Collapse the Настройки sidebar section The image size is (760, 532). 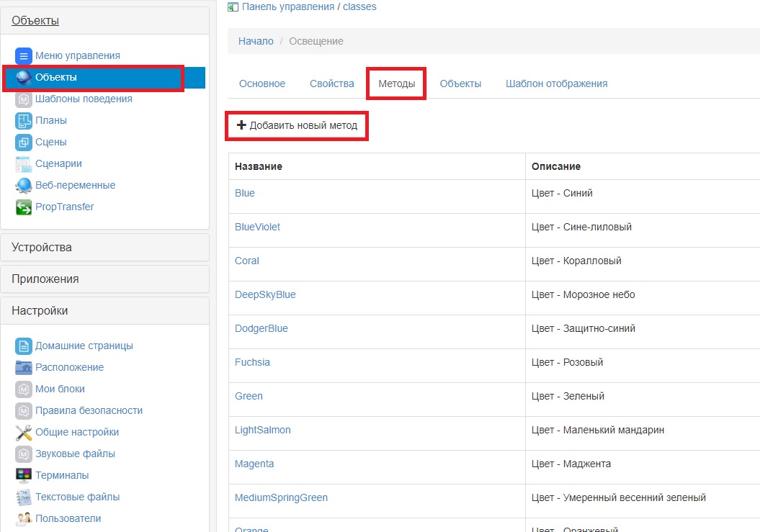[40, 310]
